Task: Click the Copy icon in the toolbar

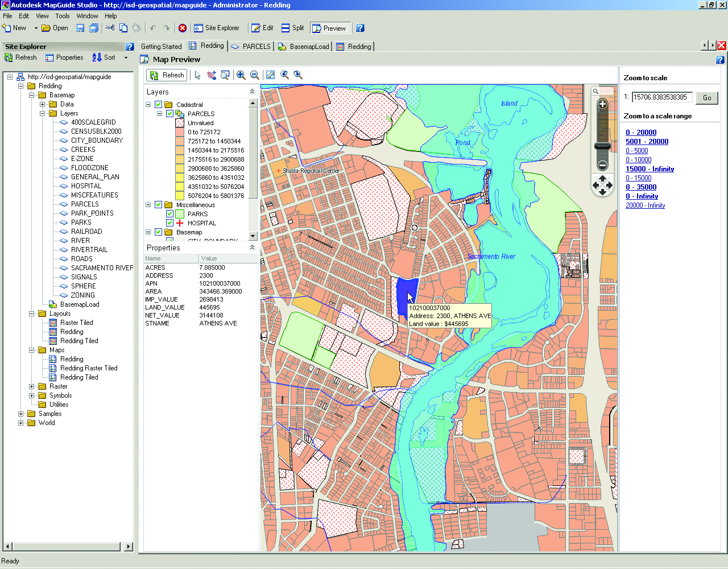Action: pos(123,28)
